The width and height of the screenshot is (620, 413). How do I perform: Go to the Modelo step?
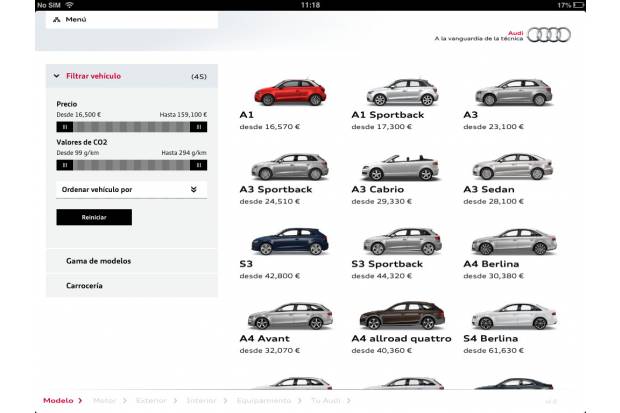point(62,401)
